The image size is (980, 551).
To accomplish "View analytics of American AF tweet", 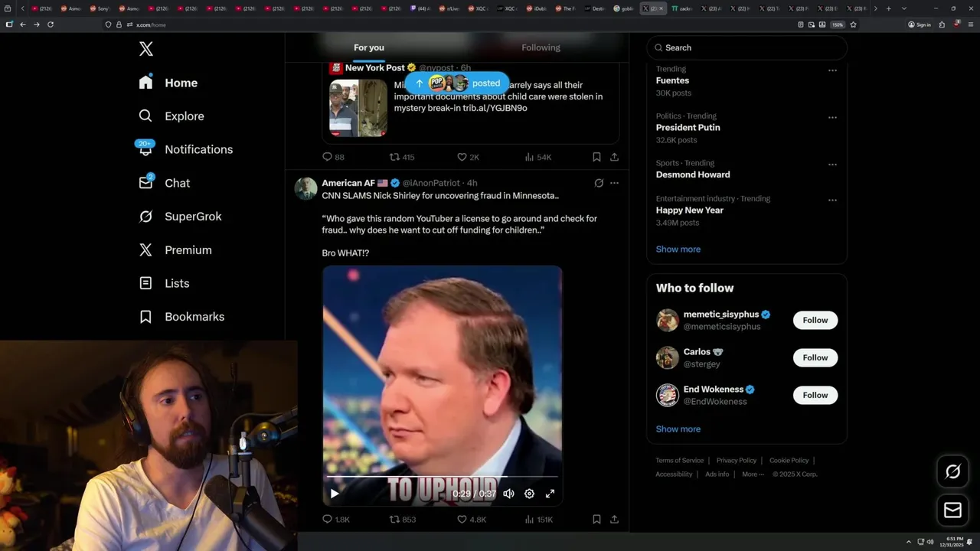I will pos(538,520).
